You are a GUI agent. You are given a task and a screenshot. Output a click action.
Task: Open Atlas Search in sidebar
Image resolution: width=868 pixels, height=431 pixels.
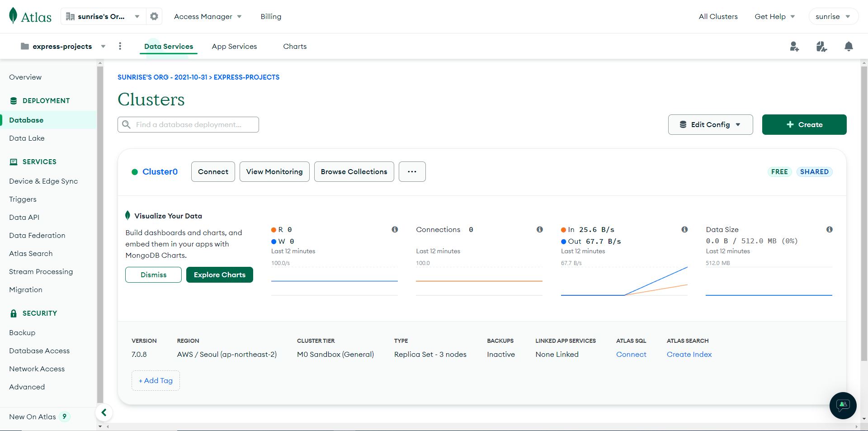click(x=31, y=253)
